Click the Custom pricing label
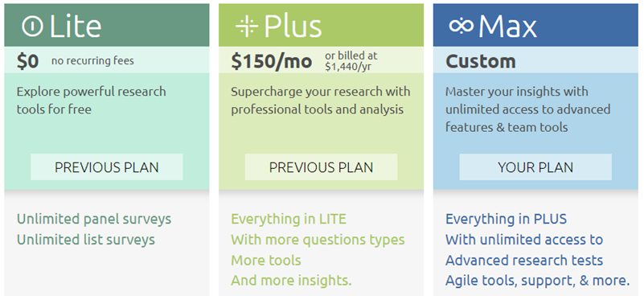This screenshot has height=296, width=644. point(481,61)
